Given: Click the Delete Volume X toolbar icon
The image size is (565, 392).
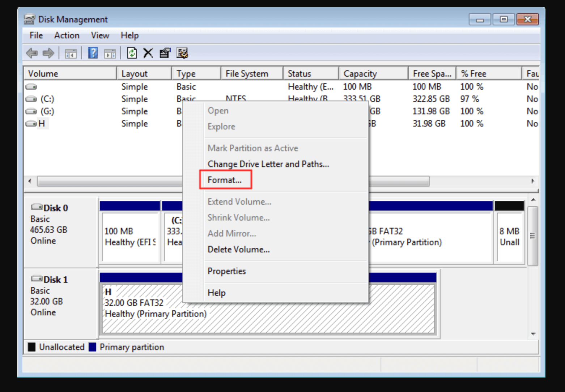Looking at the screenshot, I should [x=148, y=53].
